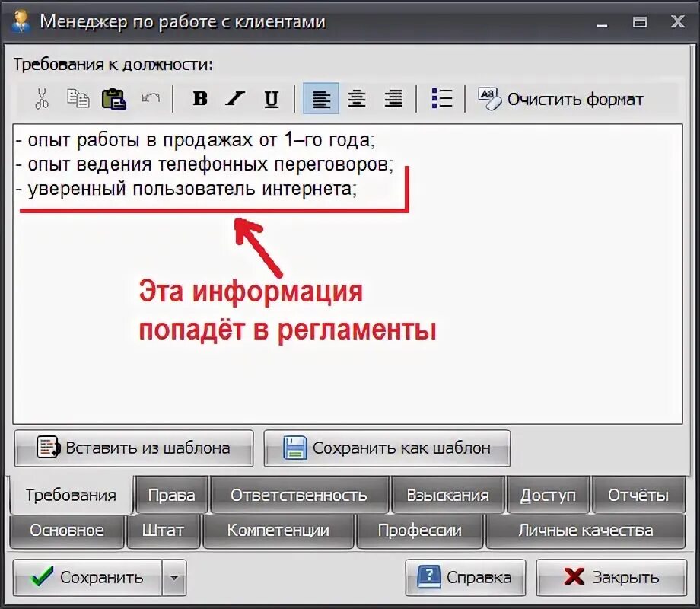Undo the last edit
Screen dimensions: 700x609
[x=151, y=98]
